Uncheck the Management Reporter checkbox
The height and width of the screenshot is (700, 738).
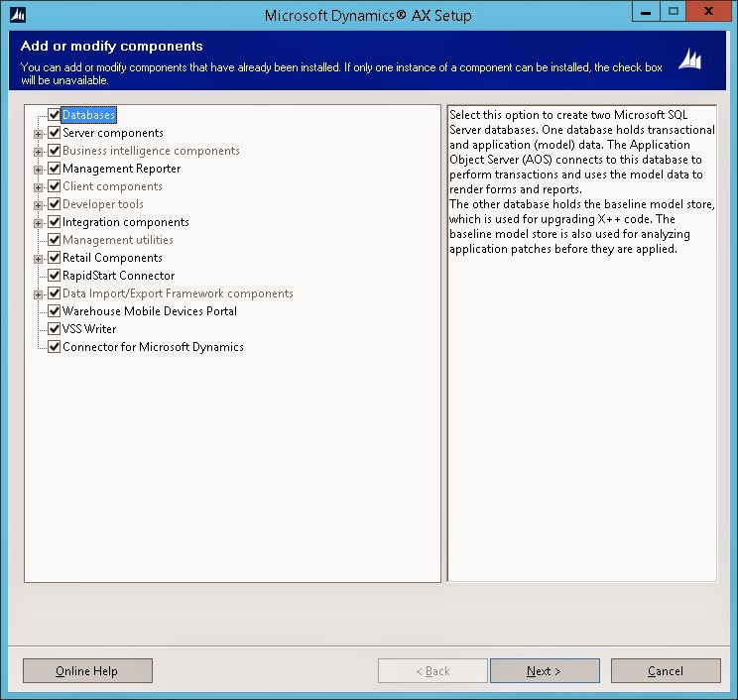pyautogui.click(x=55, y=168)
